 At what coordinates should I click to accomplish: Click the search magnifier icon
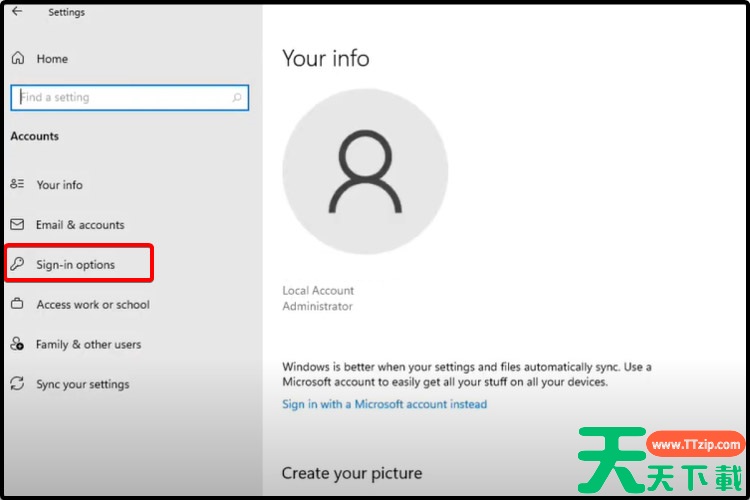click(237, 98)
